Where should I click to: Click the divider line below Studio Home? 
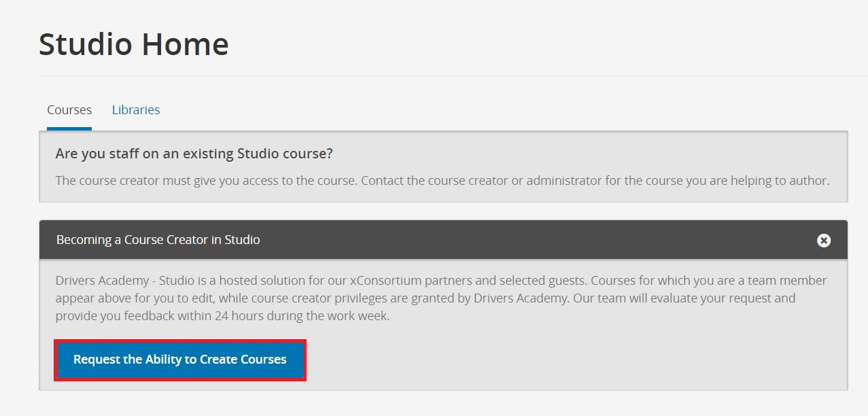click(453, 75)
